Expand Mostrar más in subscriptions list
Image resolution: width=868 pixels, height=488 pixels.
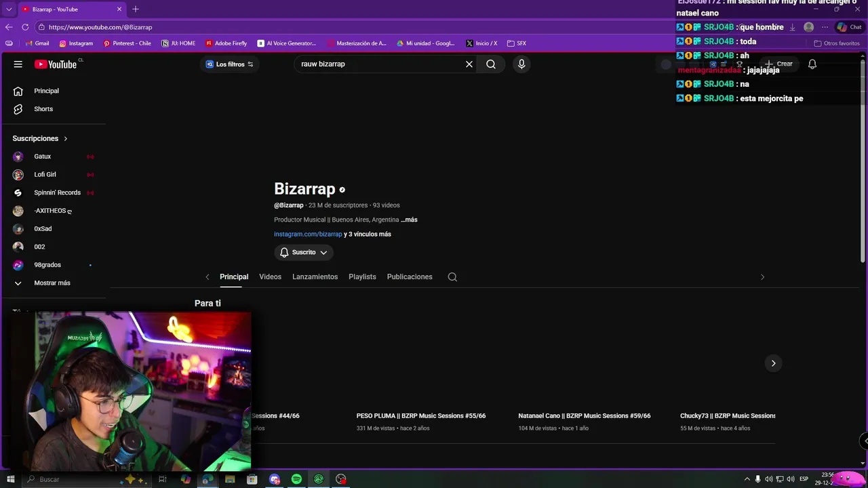click(53, 283)
